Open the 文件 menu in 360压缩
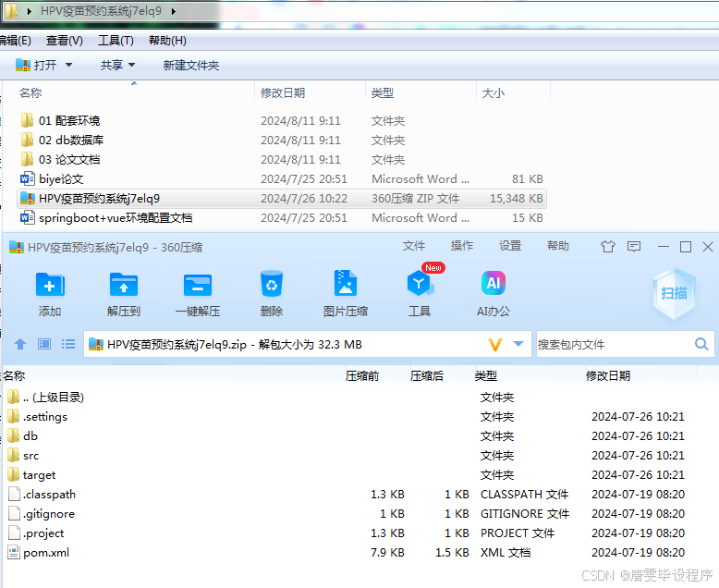Screen dimensions: 719x588 (414, 246)
